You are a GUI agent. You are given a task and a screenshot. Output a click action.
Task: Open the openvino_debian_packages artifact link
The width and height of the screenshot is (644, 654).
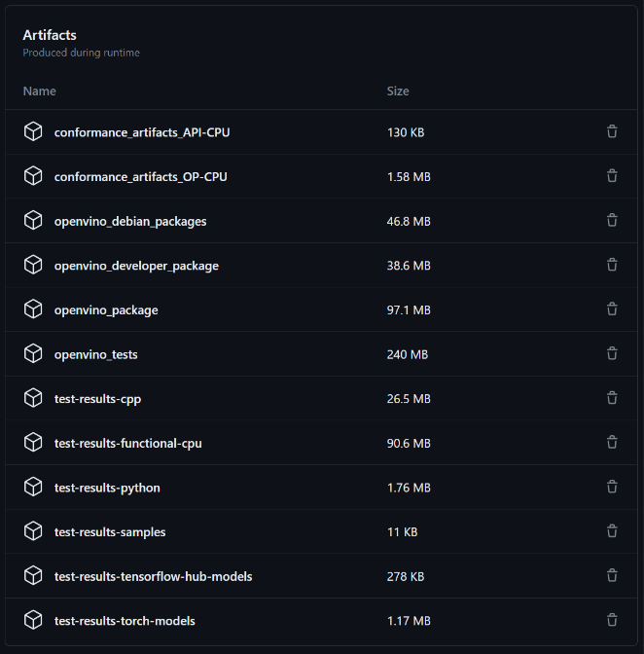coord(130,221)
